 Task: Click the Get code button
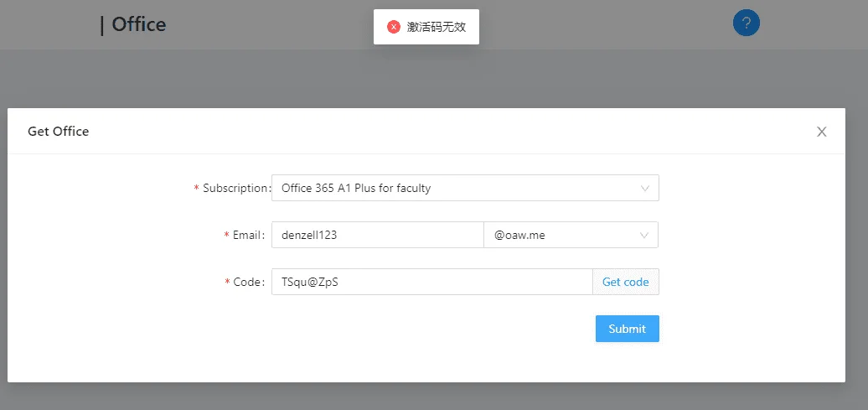click(x=626, y=282)
